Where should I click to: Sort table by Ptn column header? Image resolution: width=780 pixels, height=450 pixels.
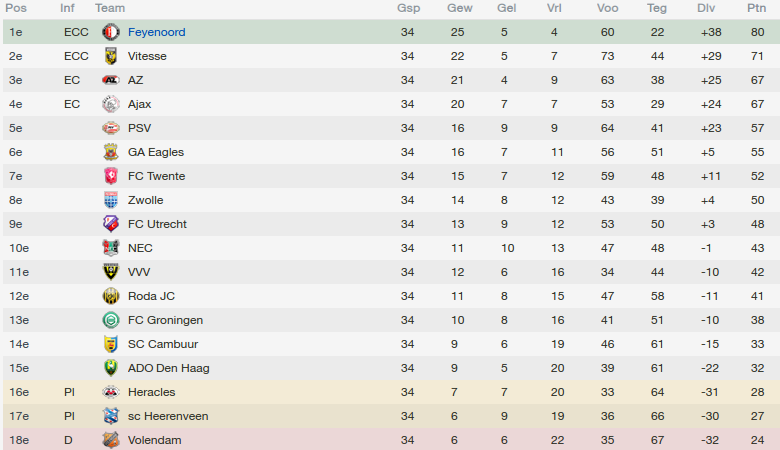click(x=756, y=8)
